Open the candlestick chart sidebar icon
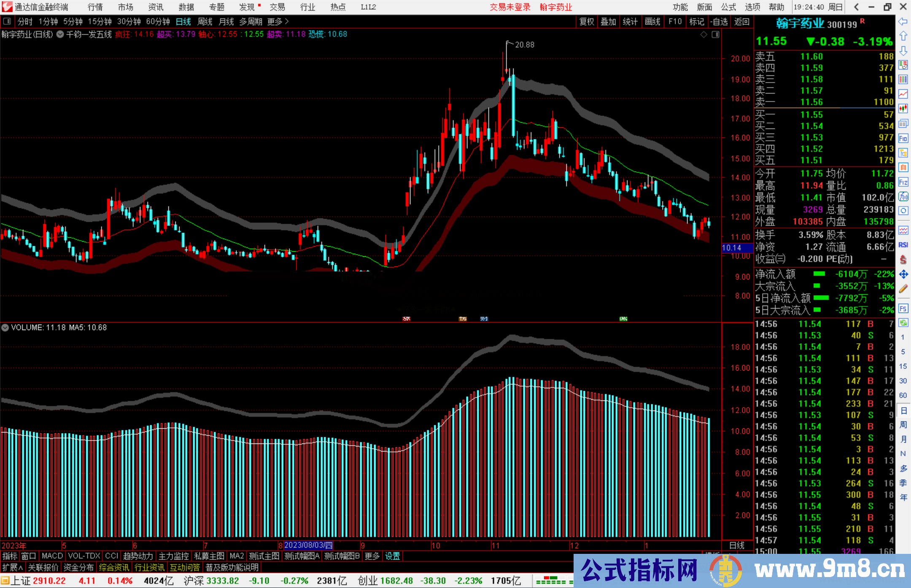 pos(903,109)
